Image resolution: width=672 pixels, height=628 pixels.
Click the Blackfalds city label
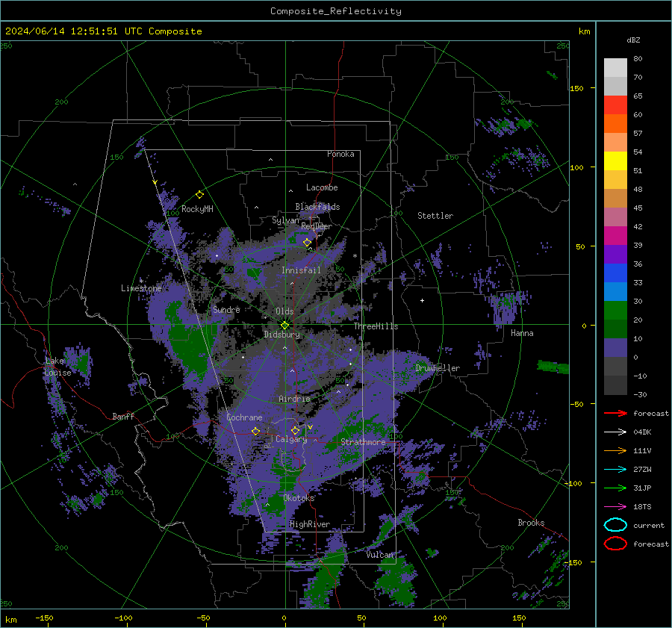tap(317, 207)
